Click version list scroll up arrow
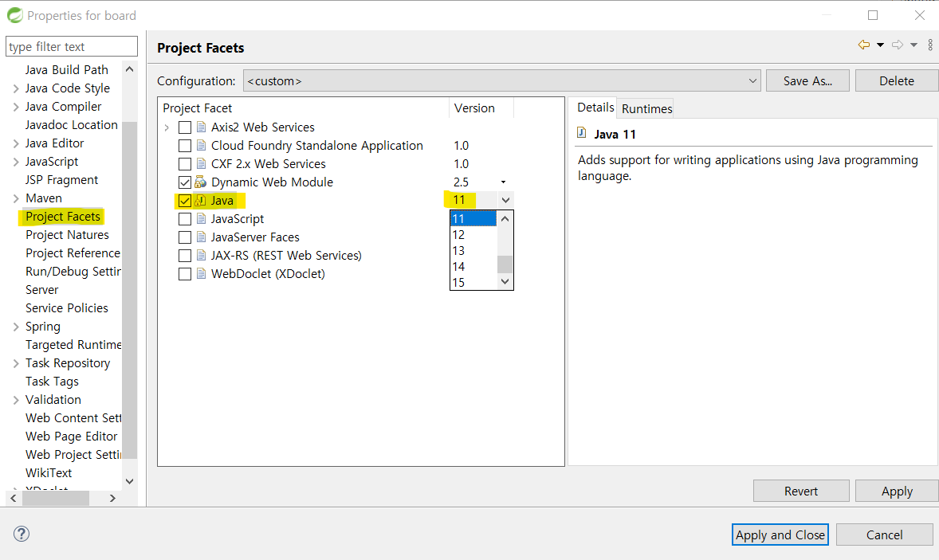Screen dimensions: 939x560 [505, 219]
